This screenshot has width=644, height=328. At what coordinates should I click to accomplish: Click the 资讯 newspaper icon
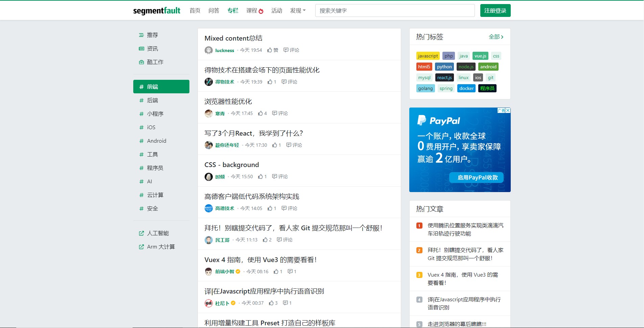(141, 49)
